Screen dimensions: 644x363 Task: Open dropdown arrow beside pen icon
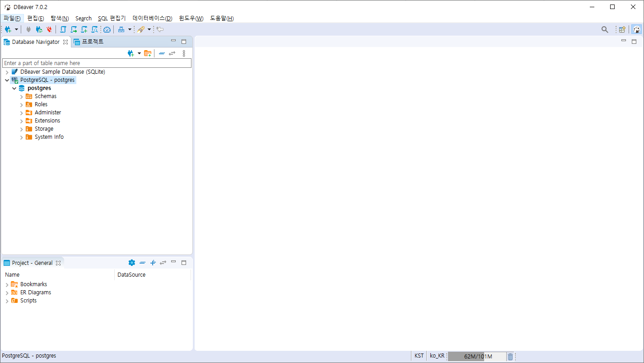(x=149, y=29)
